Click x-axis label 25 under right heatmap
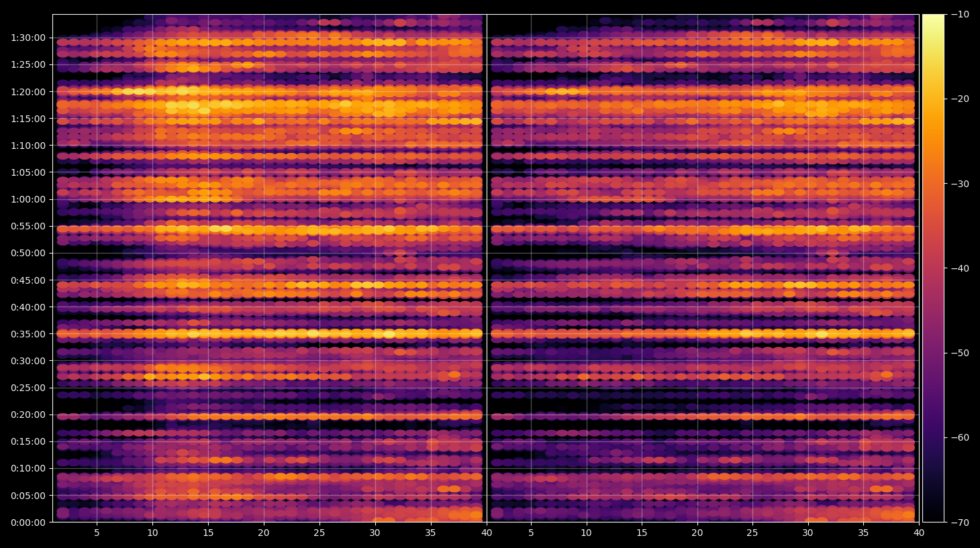The height and width of the screenshot is (548, 980). [x=752, y=533]
